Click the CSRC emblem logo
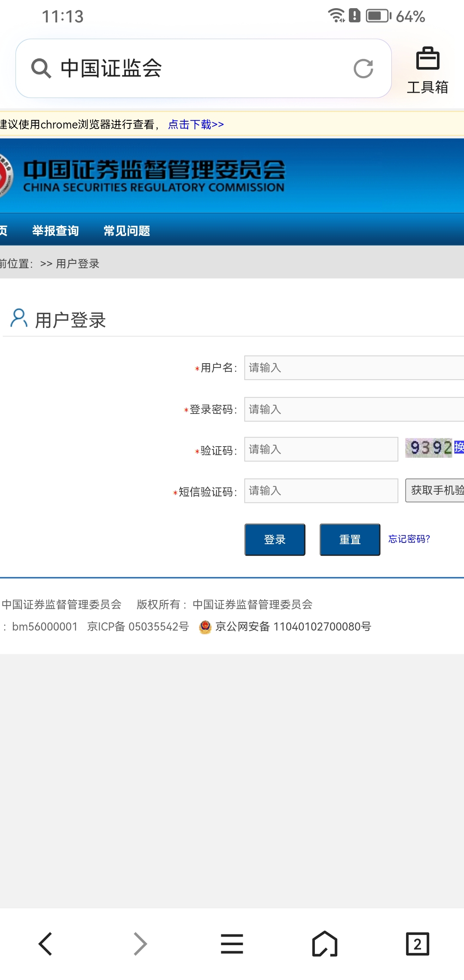Screen dimensions: 464x980 [6, 175]
